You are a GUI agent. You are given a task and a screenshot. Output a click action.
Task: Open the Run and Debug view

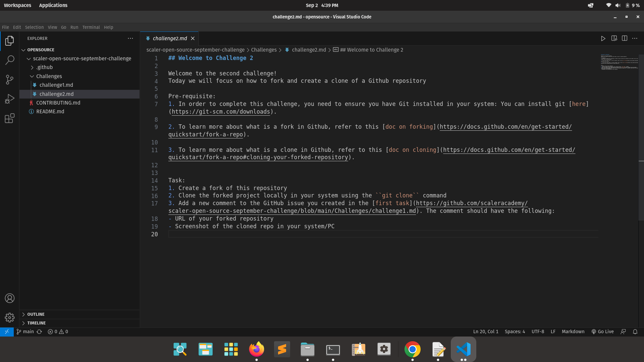[10, 98]
